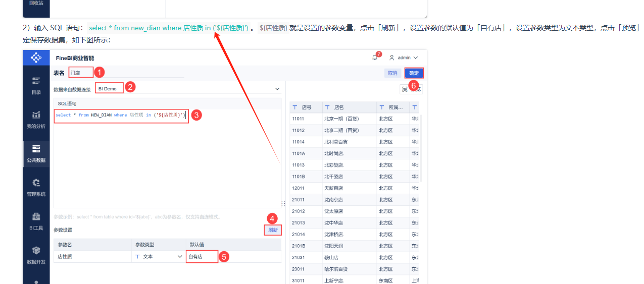Click the FineBI logo icon
The height and width of the screenshot is (284, 644).
tap(36, 58)
